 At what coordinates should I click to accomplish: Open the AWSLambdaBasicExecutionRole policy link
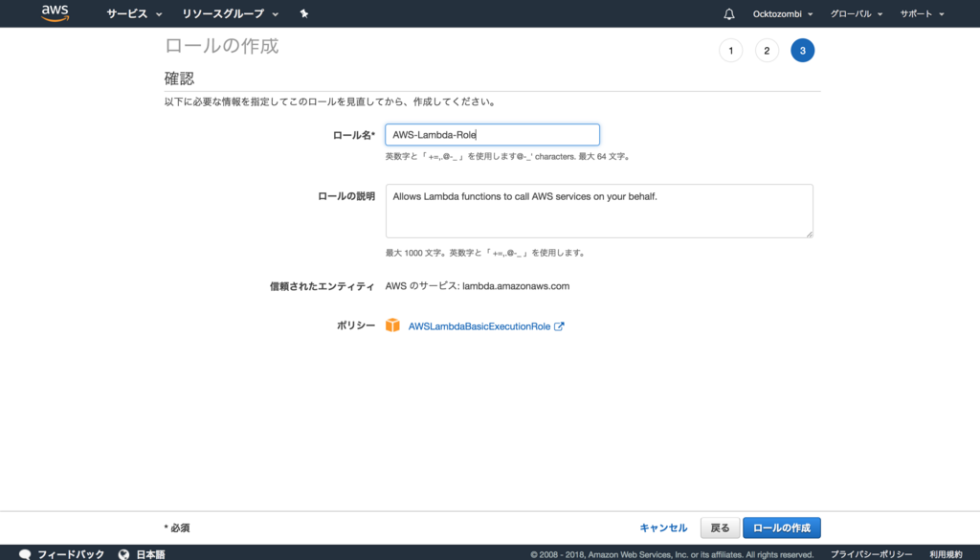[x=479, y=326]
